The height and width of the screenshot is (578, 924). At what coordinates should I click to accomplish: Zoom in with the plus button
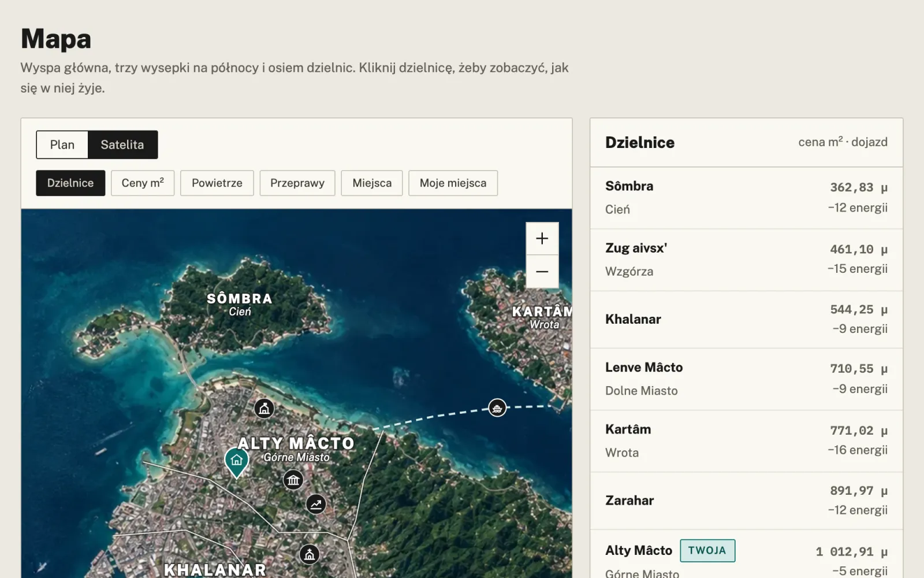(542, 238)
